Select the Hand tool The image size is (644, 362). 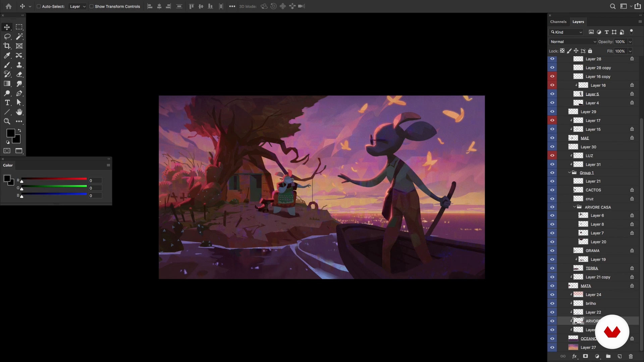click(x=19, y=112)
